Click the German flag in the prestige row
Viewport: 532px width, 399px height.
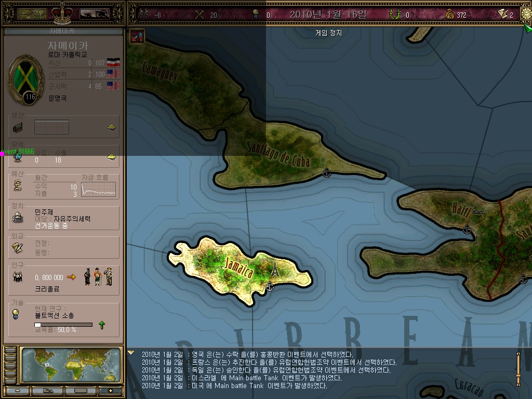[113, 62]
